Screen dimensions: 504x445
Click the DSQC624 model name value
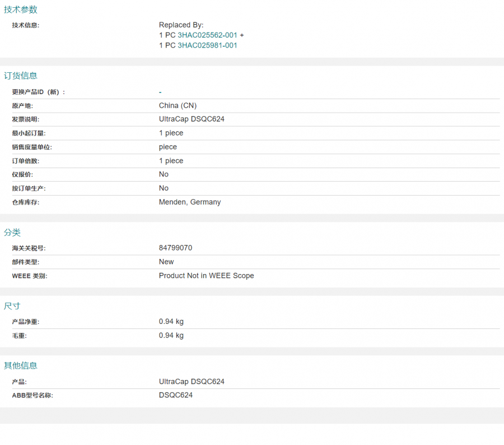(x=176, y=395)
